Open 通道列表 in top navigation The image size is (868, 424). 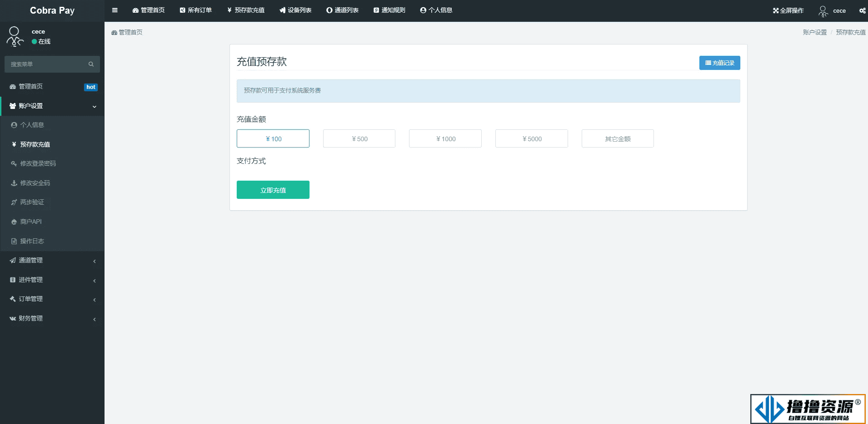point(343,10)
